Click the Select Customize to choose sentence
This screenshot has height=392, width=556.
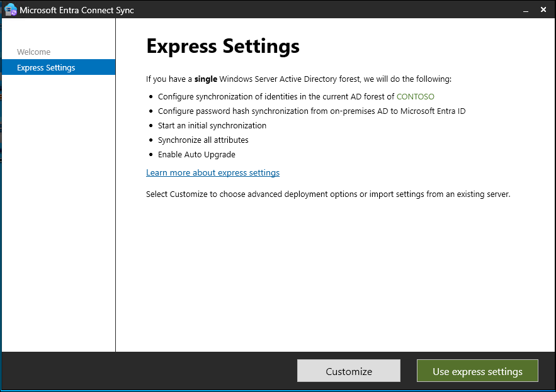[x=328, y=194]
